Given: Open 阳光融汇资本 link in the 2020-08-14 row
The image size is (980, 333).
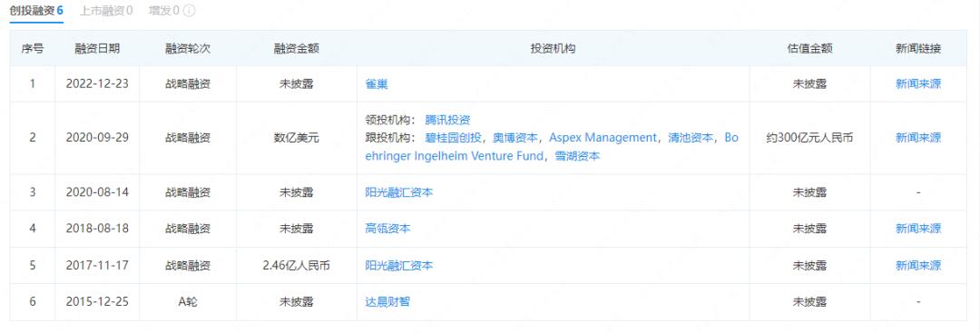Looking at the screenshot, I should click(398, 192).
